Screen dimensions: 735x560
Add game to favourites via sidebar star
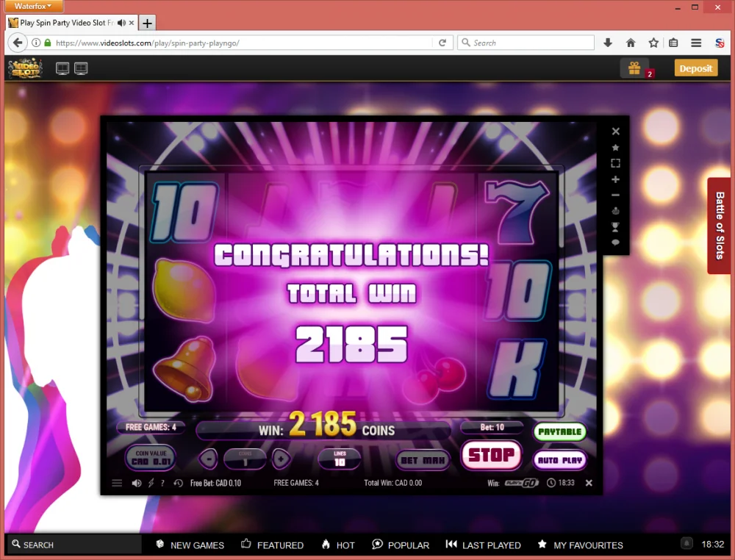pyautogui.click(x=616, y=148)
